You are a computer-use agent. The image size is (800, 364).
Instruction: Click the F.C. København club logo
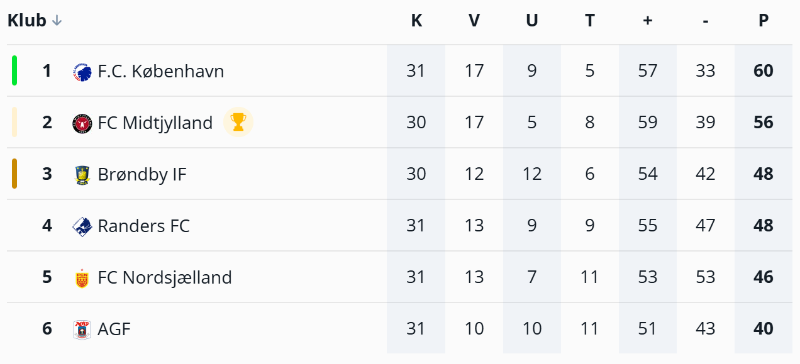pyautogui.click(x=82, y=71)
